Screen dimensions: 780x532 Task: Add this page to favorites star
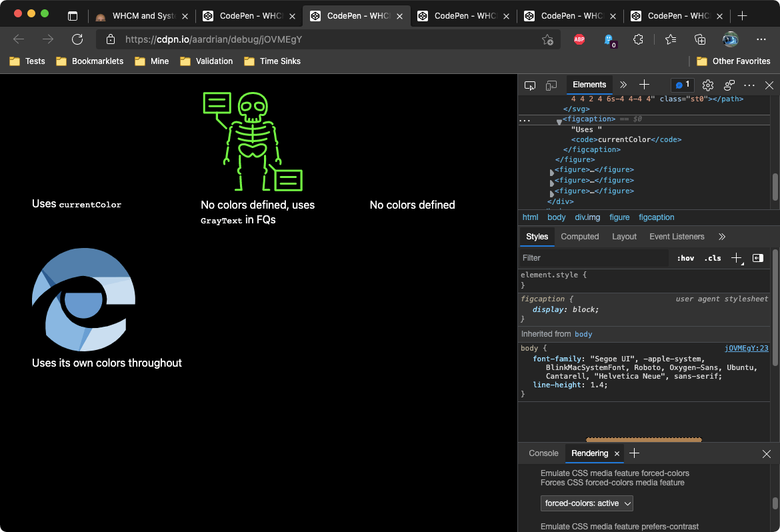548,39
